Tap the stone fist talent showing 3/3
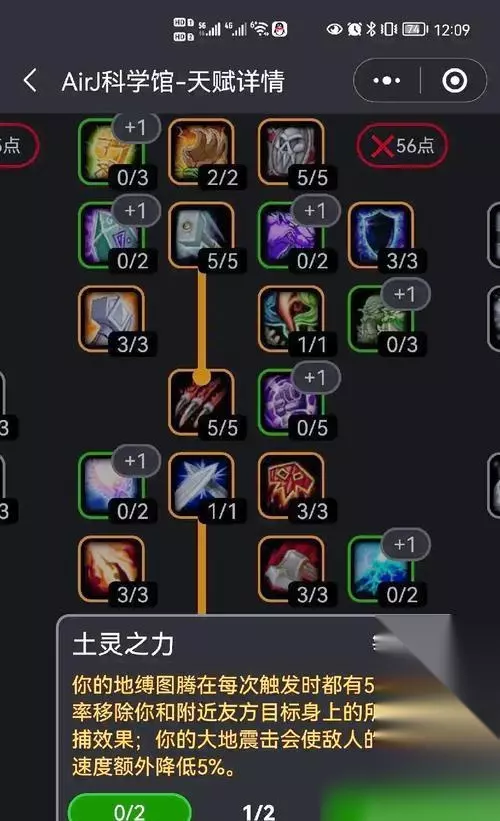The width and height of the screenshot is (500, 821). 112,319
